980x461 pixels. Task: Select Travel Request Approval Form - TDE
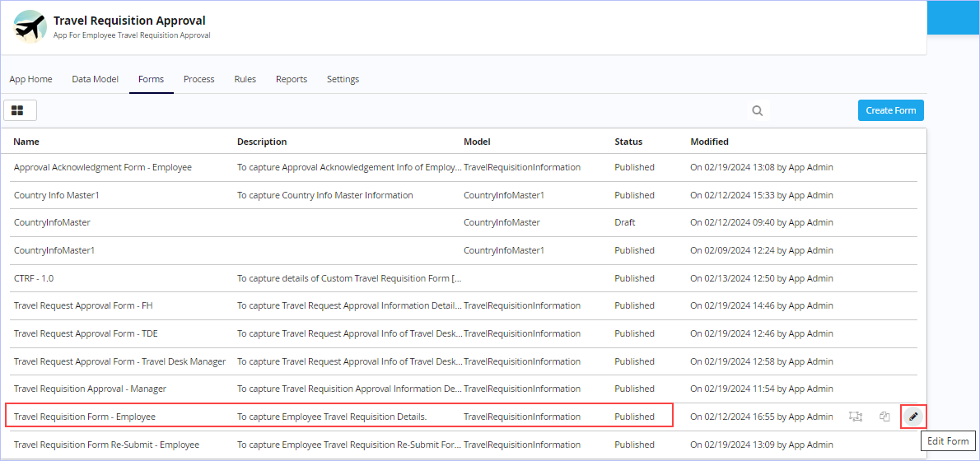(x=86, y=333)
